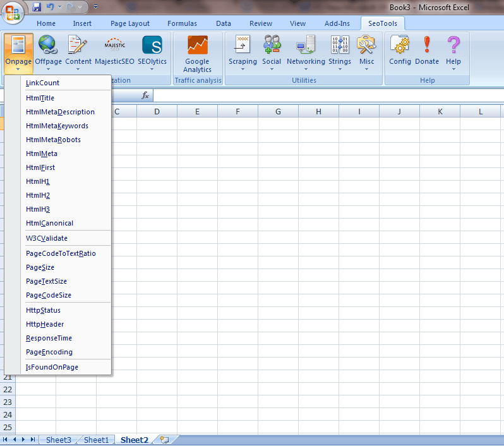Click the Office orb button
504x446 pixels.
tap(13, 13)
